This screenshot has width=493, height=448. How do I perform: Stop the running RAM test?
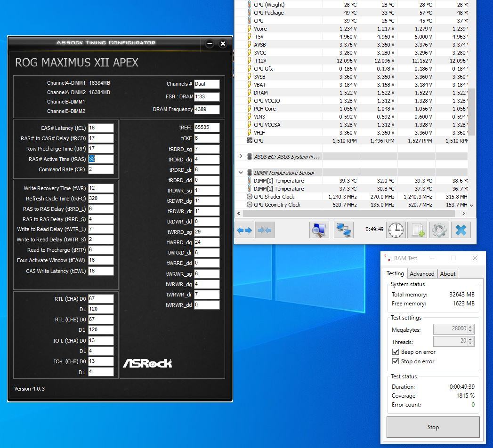pyautogui.click(x=433, y=427)
